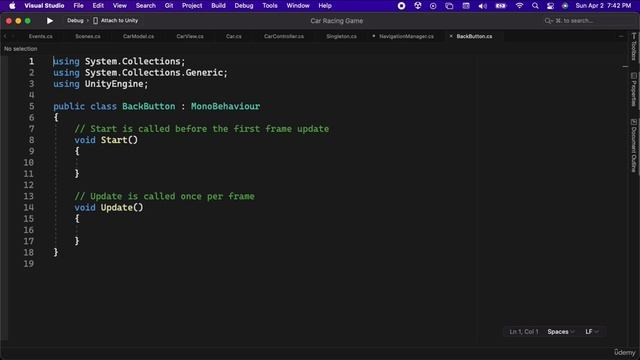
Task: Open the Git menu
Action: tap(169, 6)
